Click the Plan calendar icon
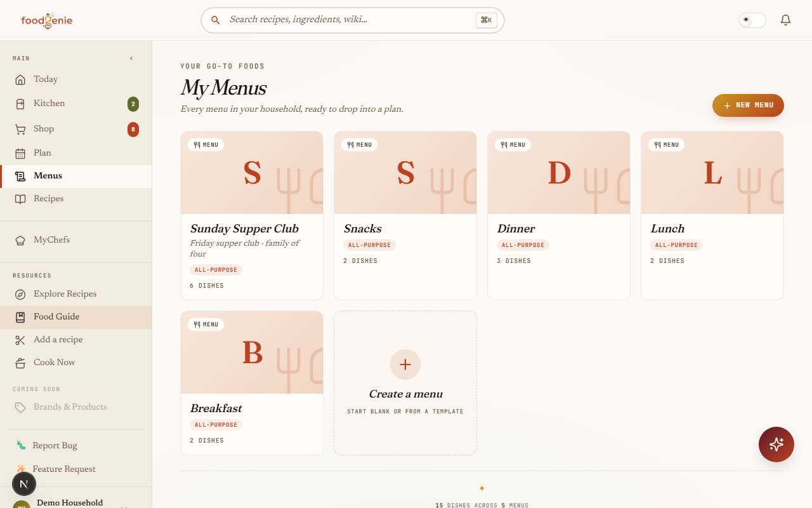Screen dimensions: 812x508 (x=20, y=153)
